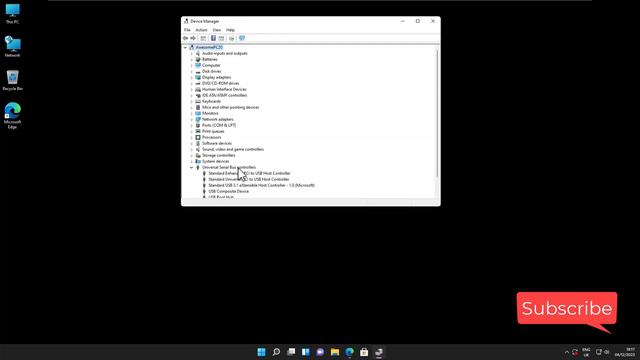Open taskbar Search
This screenshot has width=640, height=360.
(x=276, y=352)
